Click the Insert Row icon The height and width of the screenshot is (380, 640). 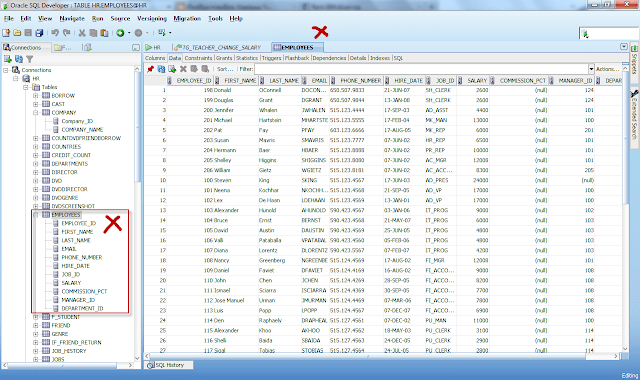point(172,69)
